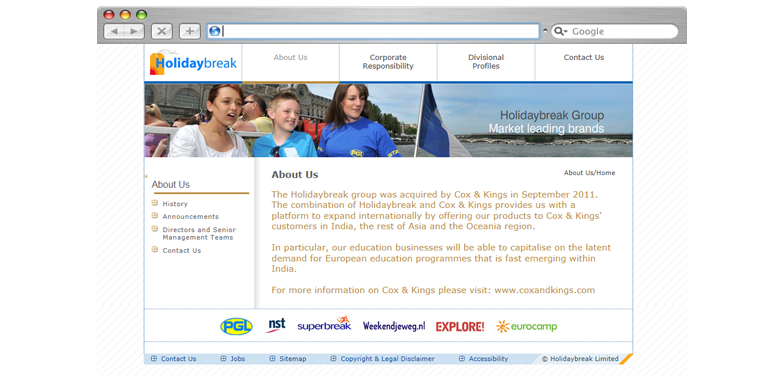Click the green zoom window button
This screenshot has width=780, height=380.
[x=142, y=14]
